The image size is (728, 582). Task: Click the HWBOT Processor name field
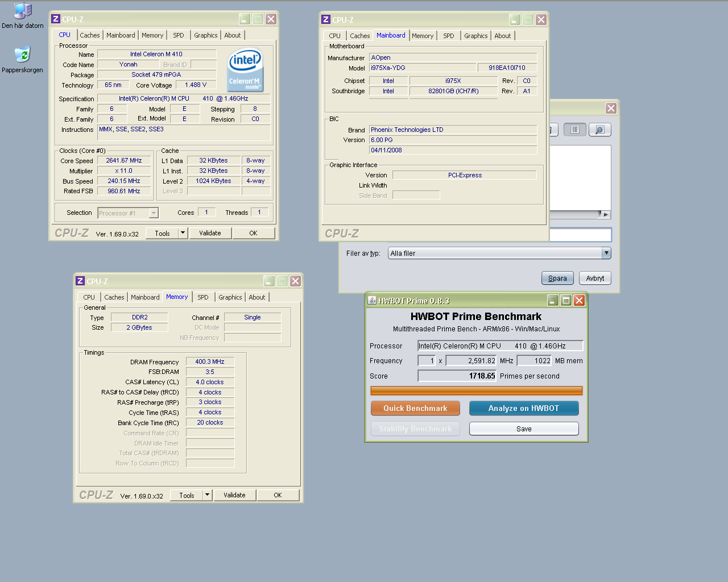(500, 346)
